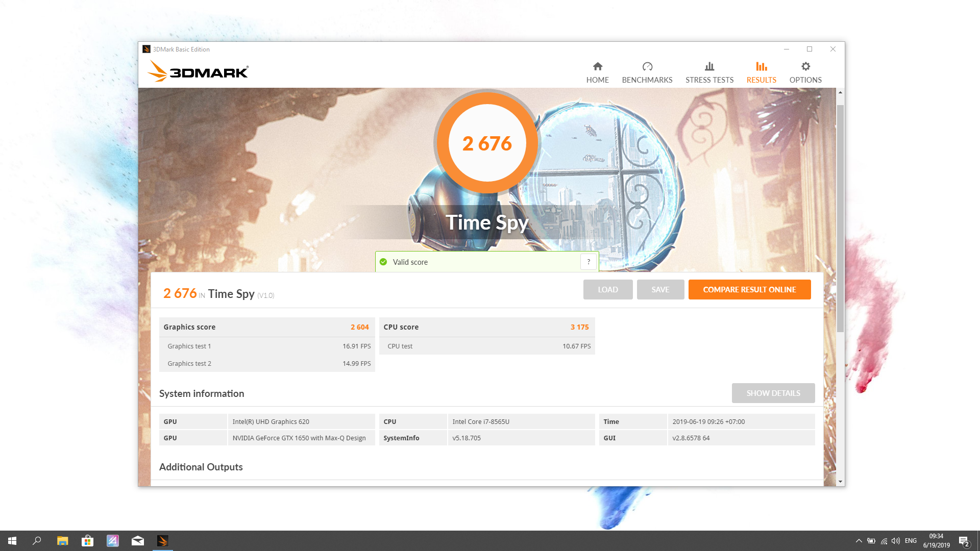Image resolution: width=980 pixels, height=551 pixels.
Task: Click Intel Core i7-8565U cell
Action: [x=521, y=421]
